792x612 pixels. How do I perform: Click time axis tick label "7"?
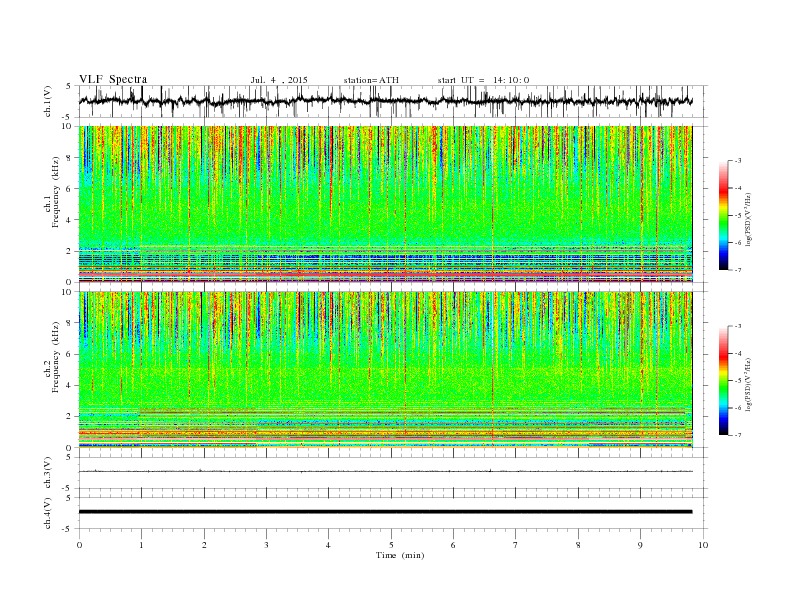516,545
